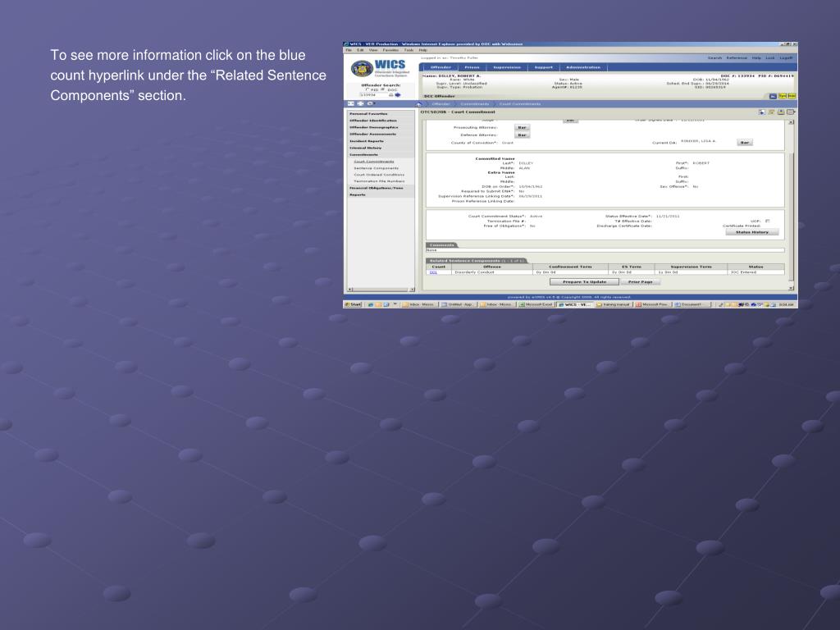Expand Criminal History in sidebar
The width and height of the screenshot is (840, 630).
coord(381,148)
